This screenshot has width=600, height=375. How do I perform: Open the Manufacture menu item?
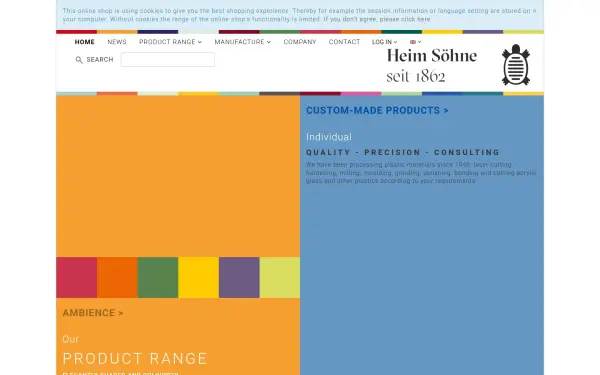click(x=240, y=42)
